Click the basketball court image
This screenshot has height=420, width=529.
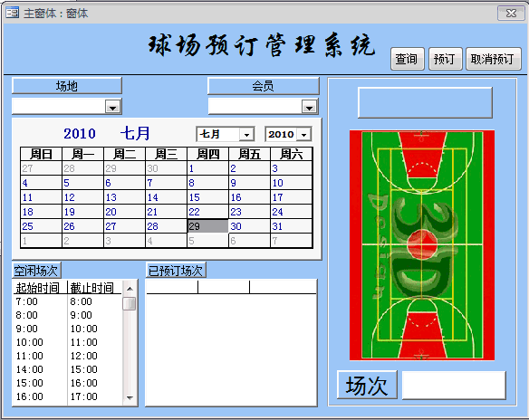point(422,245)
